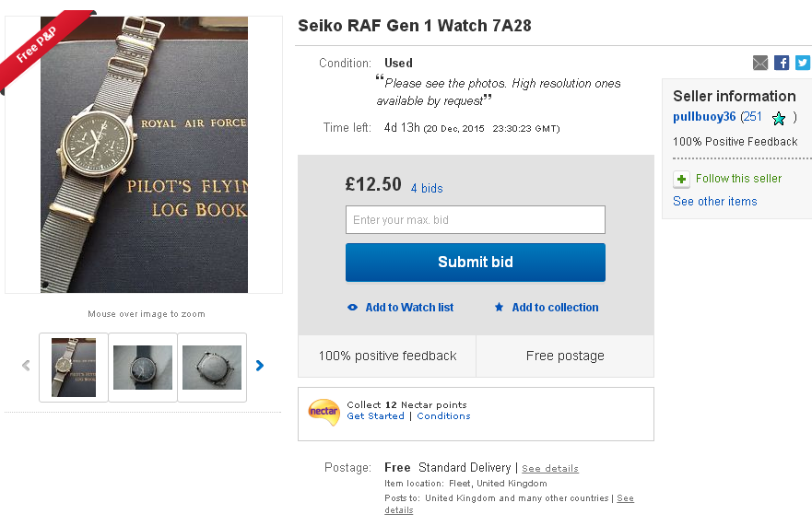This screenshot has width=812, height=526.
Task: Click the green Follow this seller plus icon
Action: point(681,179)
